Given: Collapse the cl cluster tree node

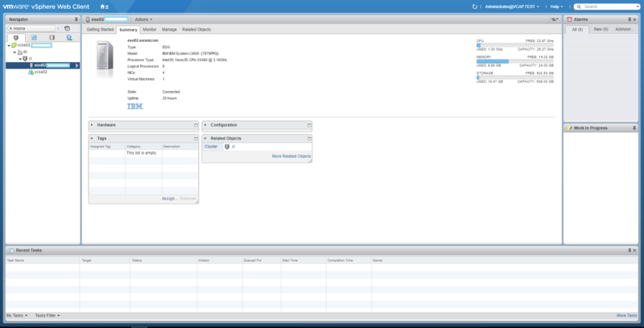Looking at the screenshot, I should tap(20, 59).
